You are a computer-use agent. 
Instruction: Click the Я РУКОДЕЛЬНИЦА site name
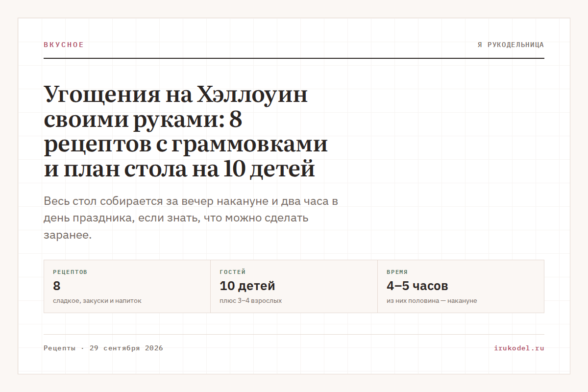511,45
